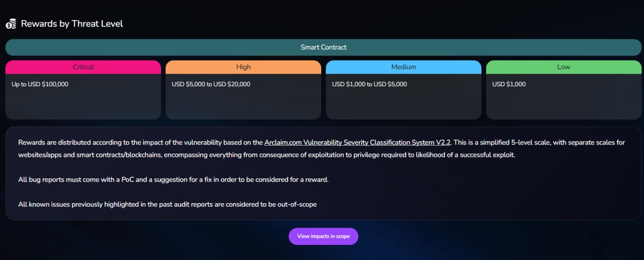Click the Low tier's USD $1,000 amount

(x=509, y=84)
